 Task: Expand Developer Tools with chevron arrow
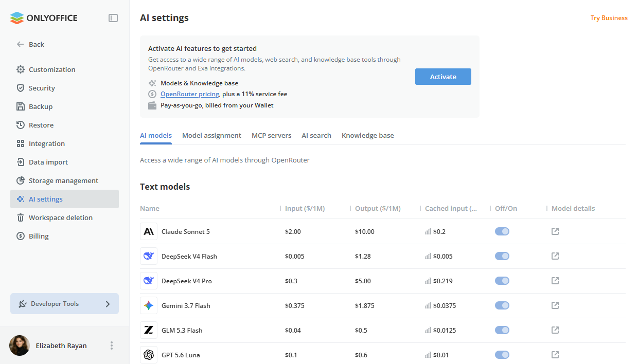click(108, 304)
